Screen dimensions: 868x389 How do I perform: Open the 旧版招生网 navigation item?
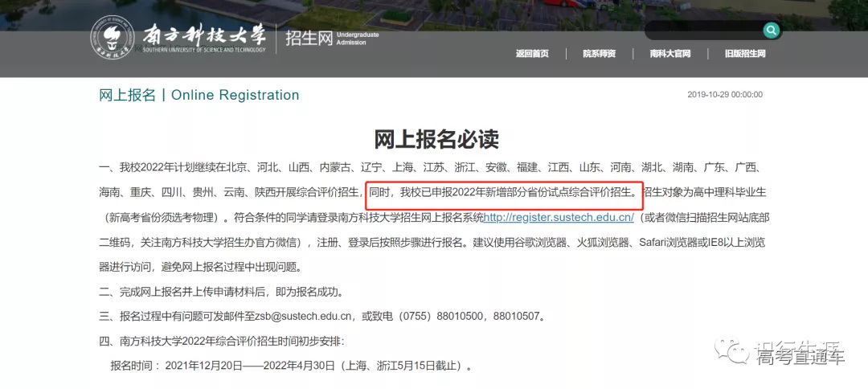pyautogui.click(x=745, y=54)
